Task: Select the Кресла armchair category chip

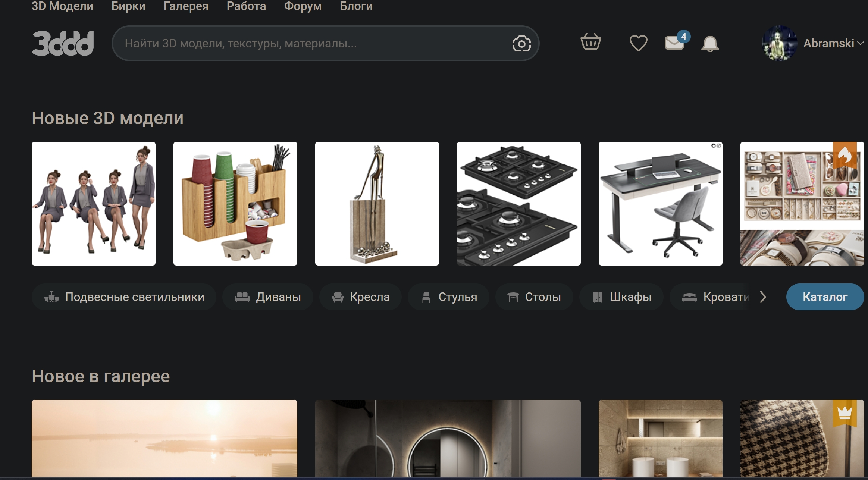Action: 360,297
